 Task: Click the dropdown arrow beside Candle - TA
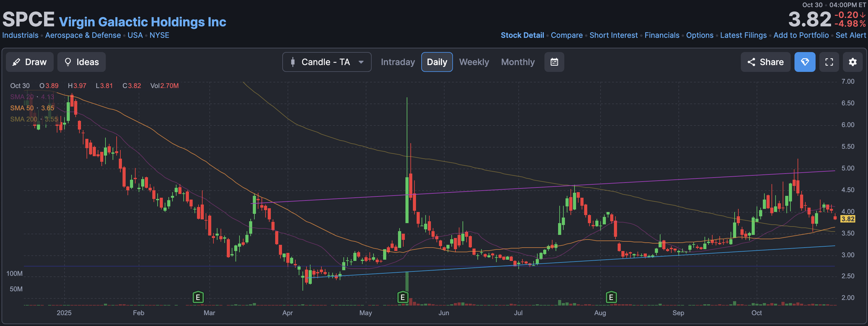pyautogui.click(x=361, y=62)
